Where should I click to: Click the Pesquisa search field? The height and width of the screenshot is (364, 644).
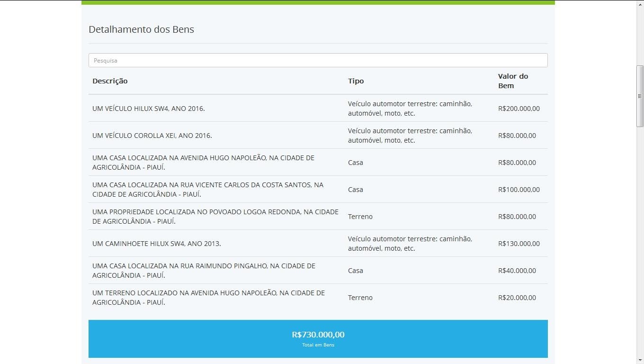tap(318, 60)
